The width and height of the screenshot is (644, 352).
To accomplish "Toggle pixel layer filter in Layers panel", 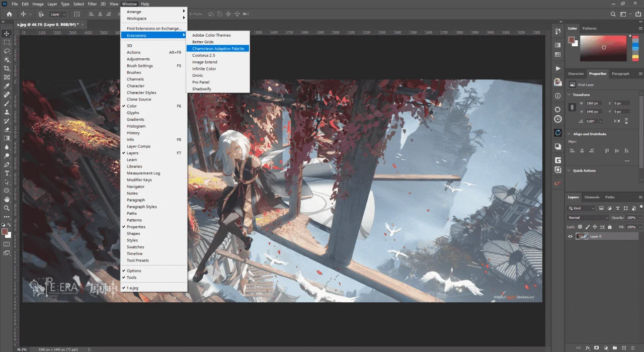I will pyautogui.click(x=602, y=208).
